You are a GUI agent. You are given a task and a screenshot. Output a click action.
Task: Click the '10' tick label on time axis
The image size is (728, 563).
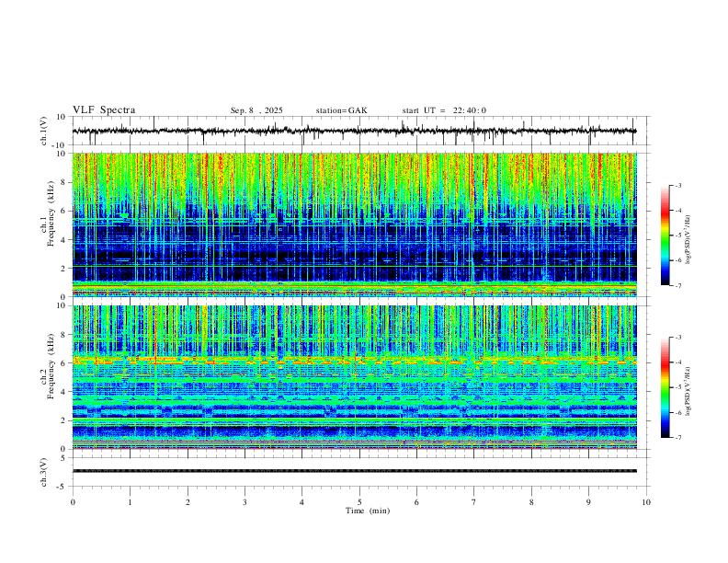[646, 502]
